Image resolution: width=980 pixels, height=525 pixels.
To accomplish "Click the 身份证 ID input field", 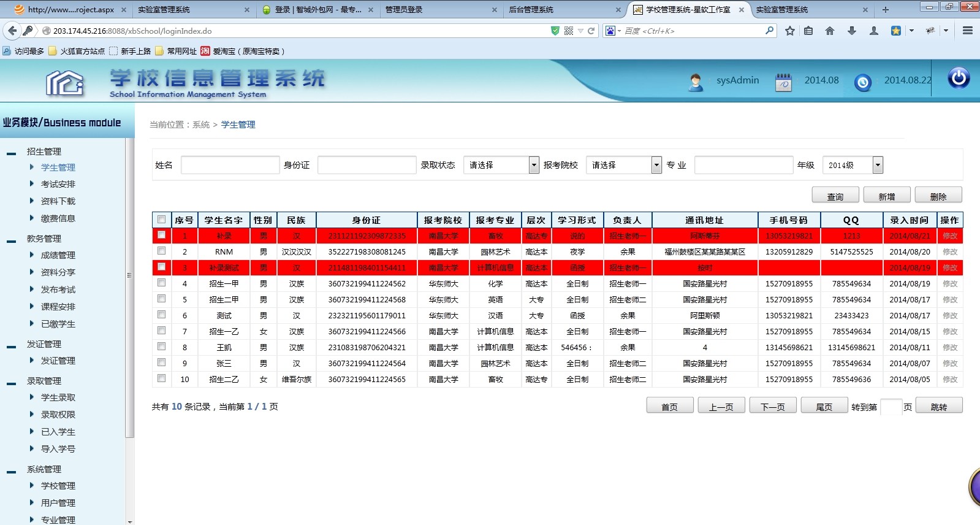I will (x=367, y=165).
